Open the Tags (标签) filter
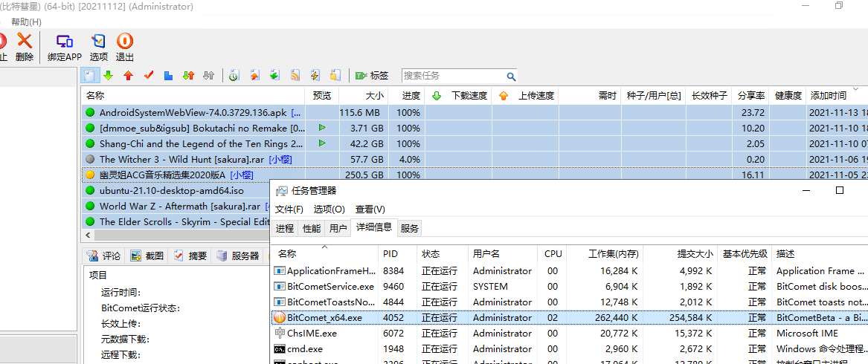 pos(372,76)
